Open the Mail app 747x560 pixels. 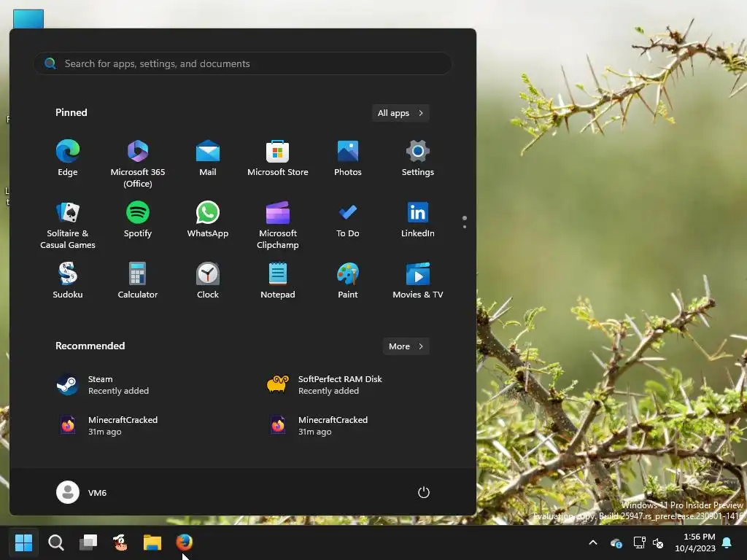coord(208,158)
